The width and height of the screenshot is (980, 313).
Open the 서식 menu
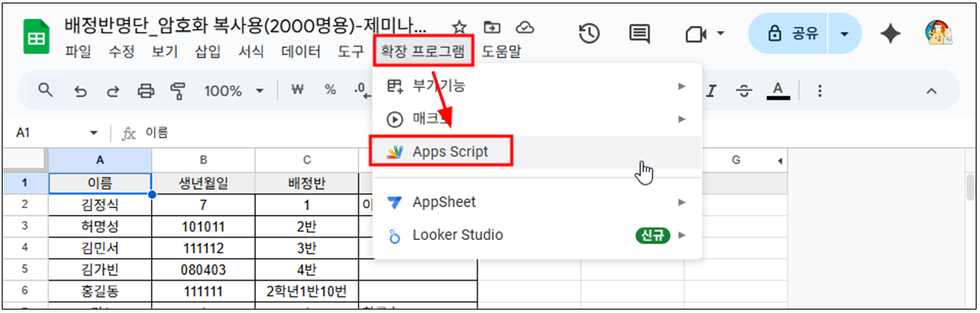point(252,52)
